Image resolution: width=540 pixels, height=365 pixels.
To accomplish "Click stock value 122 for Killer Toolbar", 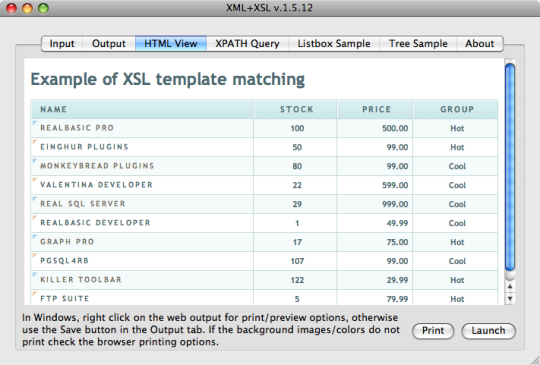I will click(x=297, y=280).
